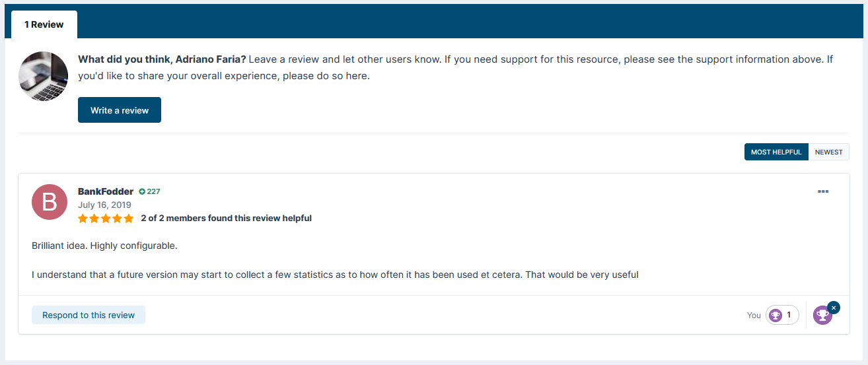Screen dimensions: 868x365
Task: Sort reviews by Most Helpful
Action: click(776, 152)
